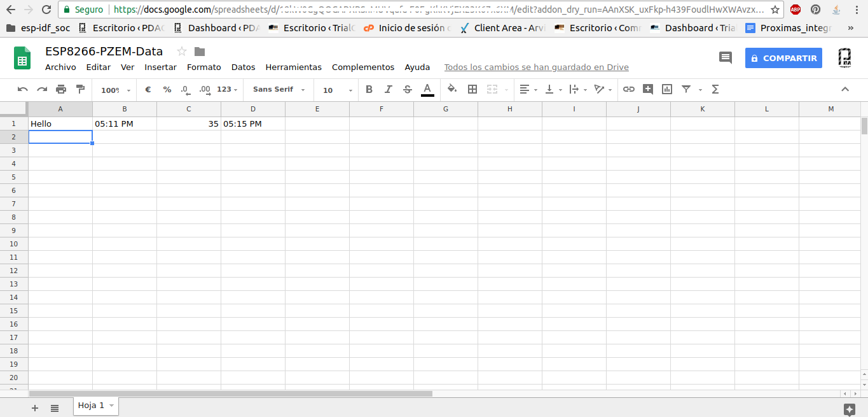Select cell with 05:11 PM

tap(125, 124)
